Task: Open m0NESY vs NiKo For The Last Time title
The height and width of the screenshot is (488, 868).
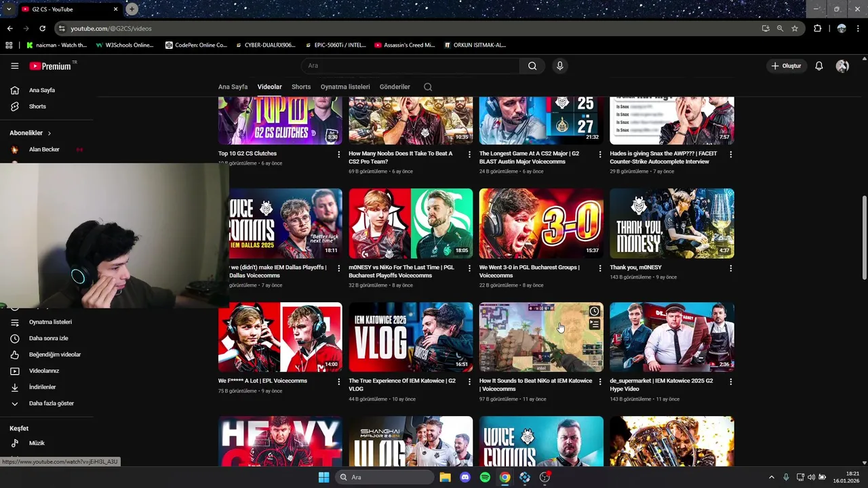Action: pyautogui.click(x=401, y=271)
